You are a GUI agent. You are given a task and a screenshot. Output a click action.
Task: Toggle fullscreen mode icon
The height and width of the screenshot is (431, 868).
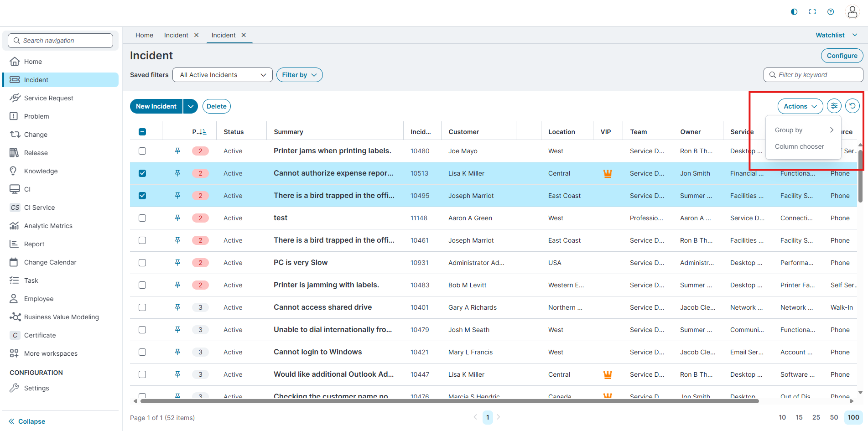click(x=812, y=12)
